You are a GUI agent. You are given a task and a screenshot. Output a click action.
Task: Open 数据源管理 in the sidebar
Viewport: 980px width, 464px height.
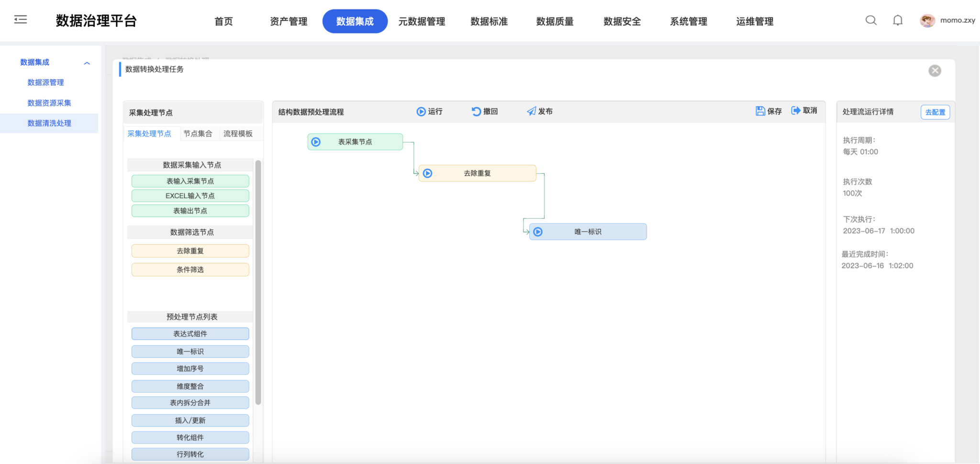tap(45, 82)
